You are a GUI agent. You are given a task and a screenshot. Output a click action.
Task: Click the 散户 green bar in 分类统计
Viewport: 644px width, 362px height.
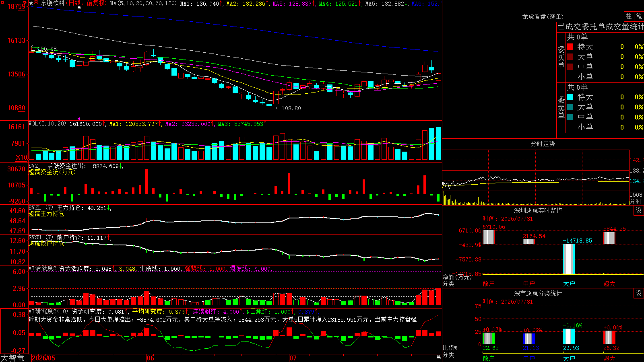coord(489,338)
